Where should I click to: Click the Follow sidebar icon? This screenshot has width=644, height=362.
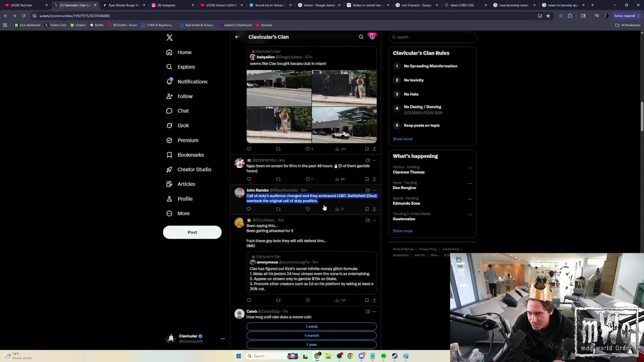[169, 96]
